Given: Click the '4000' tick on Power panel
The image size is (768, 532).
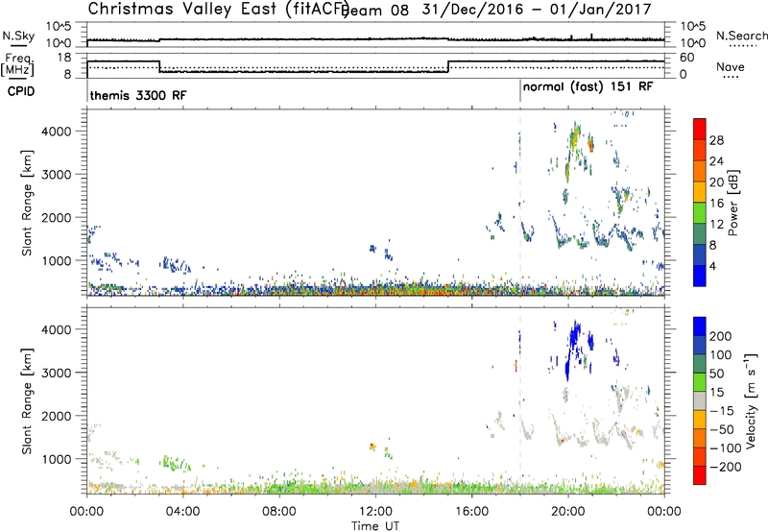Looking at the screenshot, I should pyautogui.click(x=56, y=132).
